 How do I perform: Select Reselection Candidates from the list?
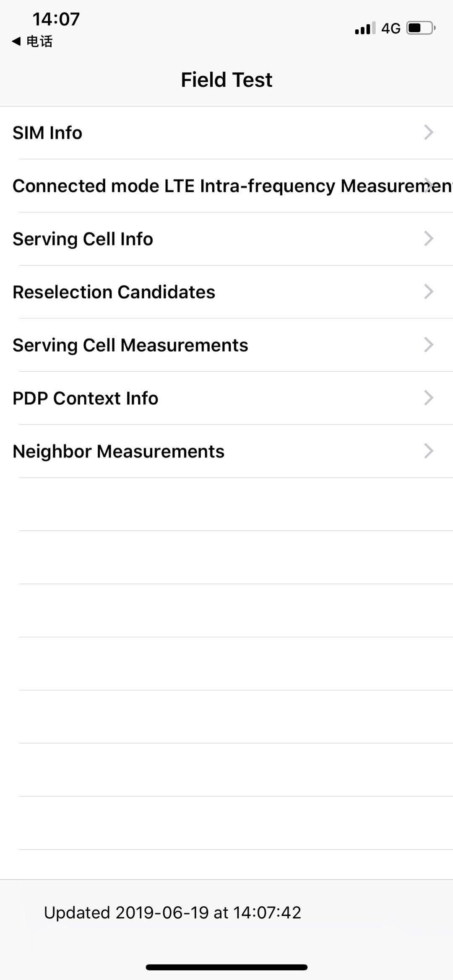[114, 292]
